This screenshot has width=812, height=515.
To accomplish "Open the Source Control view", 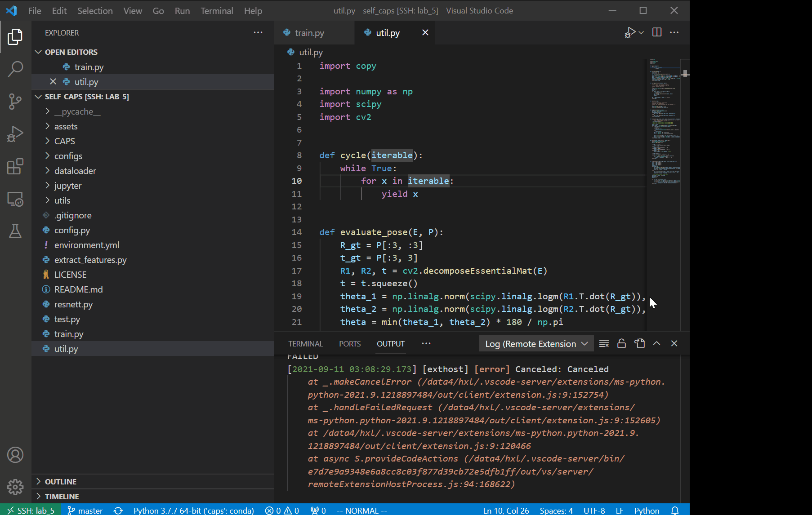I will point(16,102).
